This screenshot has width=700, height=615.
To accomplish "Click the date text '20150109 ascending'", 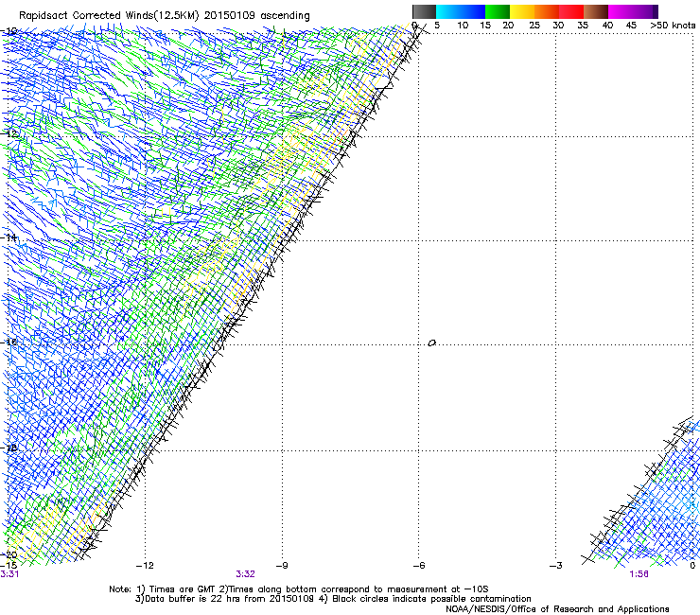I will 256,16.
